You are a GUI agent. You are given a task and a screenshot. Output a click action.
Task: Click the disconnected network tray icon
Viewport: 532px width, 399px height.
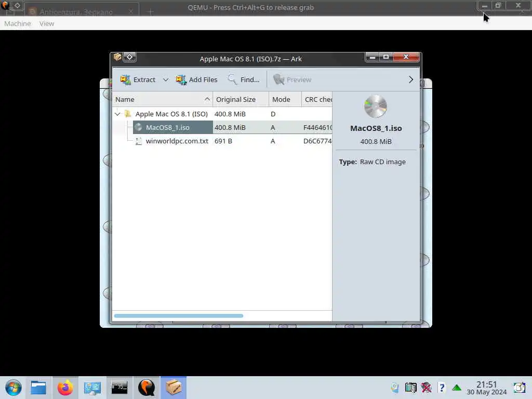[x=426, y=388]
